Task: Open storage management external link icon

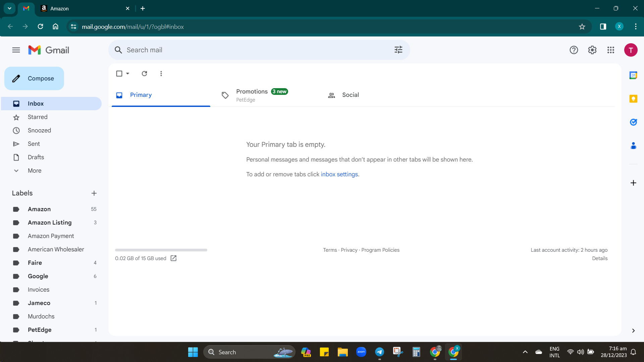Action: click(x=173, y=258)
